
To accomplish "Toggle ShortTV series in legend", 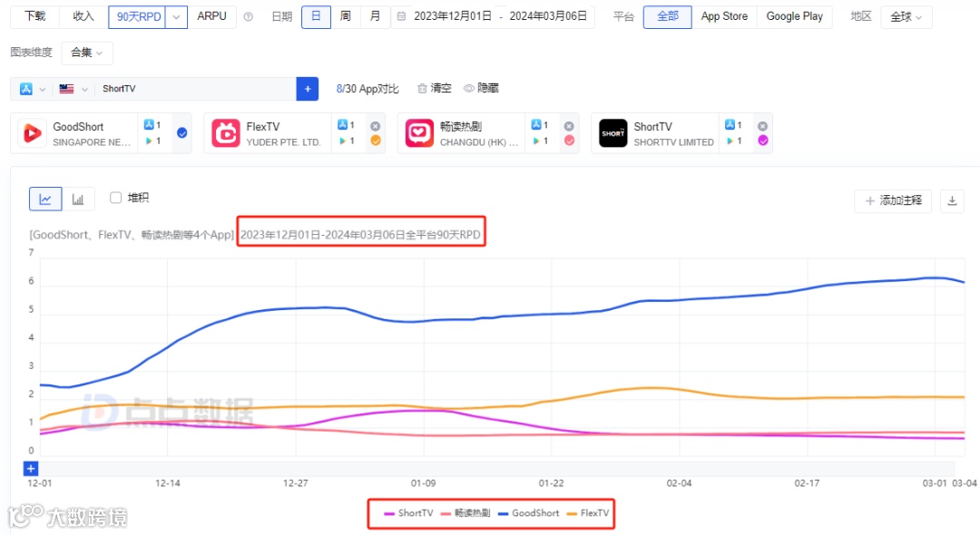I will (x=408, y=513).
